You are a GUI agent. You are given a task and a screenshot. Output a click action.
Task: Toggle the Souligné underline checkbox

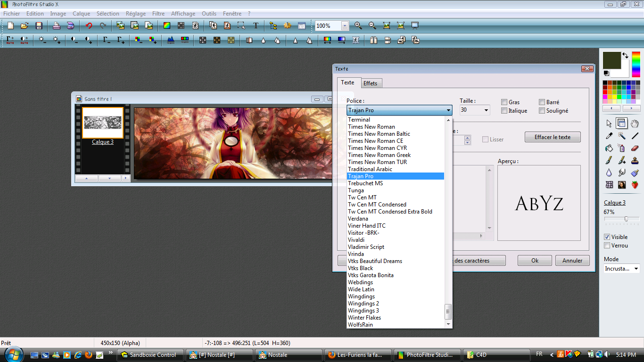coord(542,111)
